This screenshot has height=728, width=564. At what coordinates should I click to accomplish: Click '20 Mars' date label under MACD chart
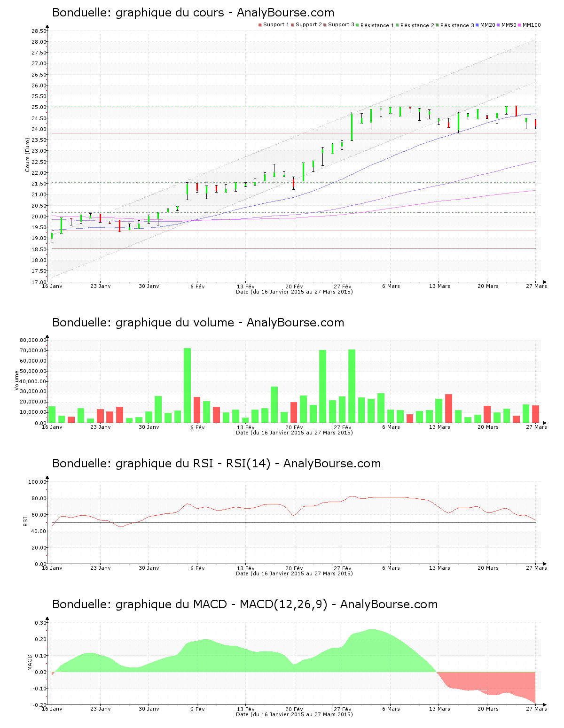point(488,709)
